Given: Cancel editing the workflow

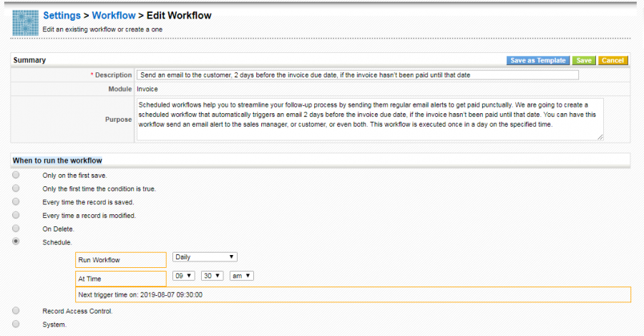Looking at the screenshot, I should click(x=613, y=61).
